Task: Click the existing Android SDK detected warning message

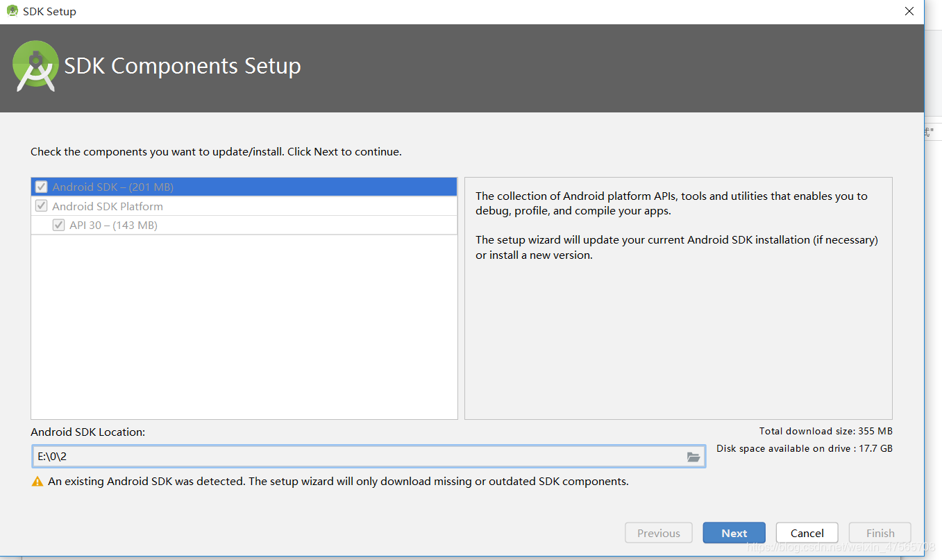Action: (338, 482)
